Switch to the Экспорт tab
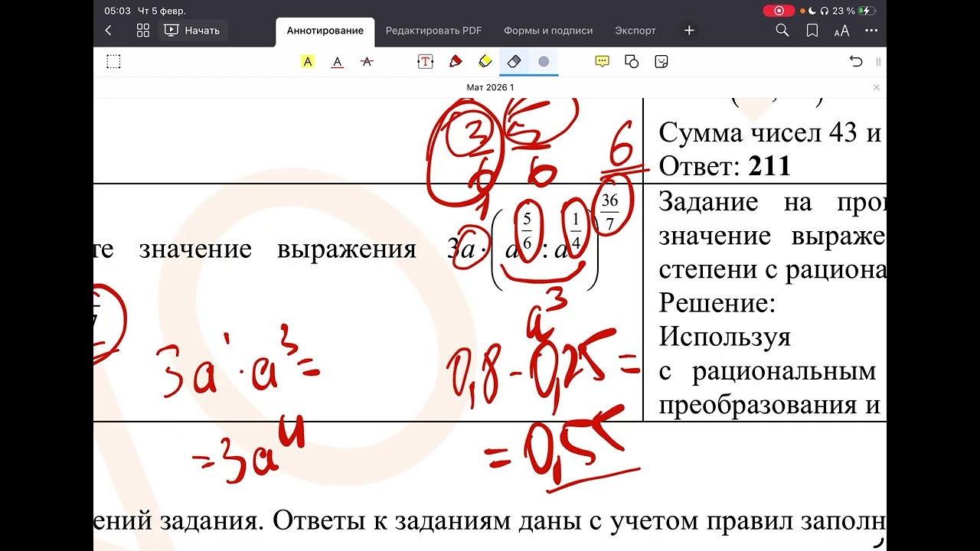This screenshot has width=980, height=551. [635, 31]
